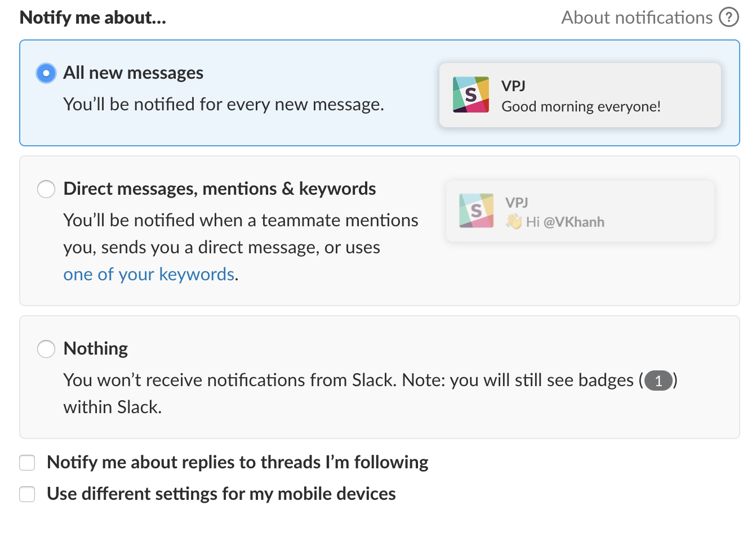Select the Nothing radio button
Image resolution: width=756 pixels, height=546 pixels.
46,349
